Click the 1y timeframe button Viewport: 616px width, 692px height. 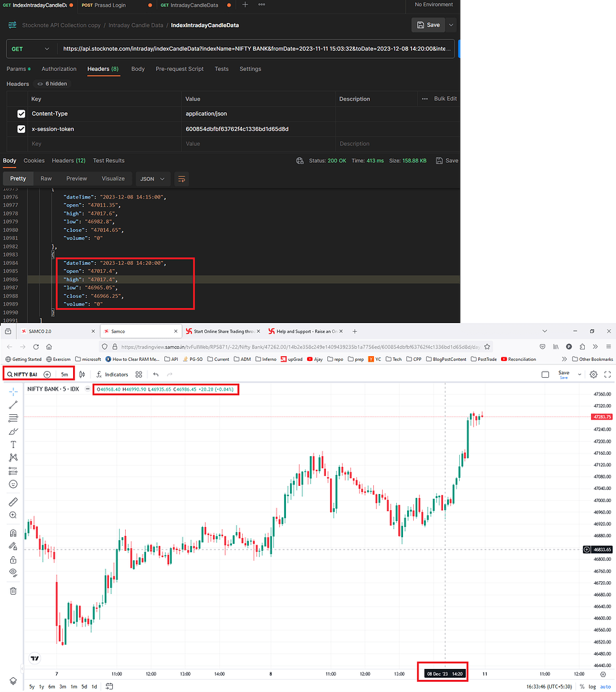[43, 685]
